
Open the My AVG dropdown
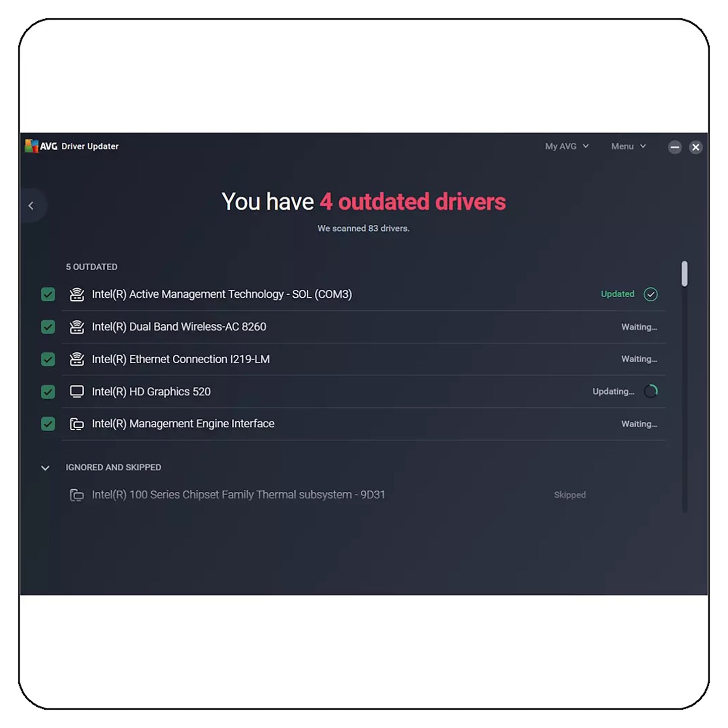[566, 146]
